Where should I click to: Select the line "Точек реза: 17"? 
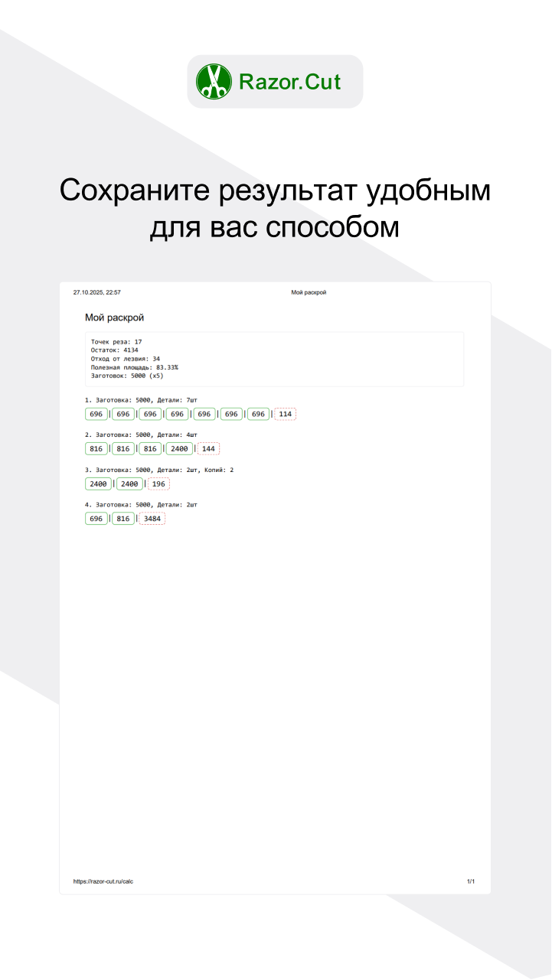(116, 342)
